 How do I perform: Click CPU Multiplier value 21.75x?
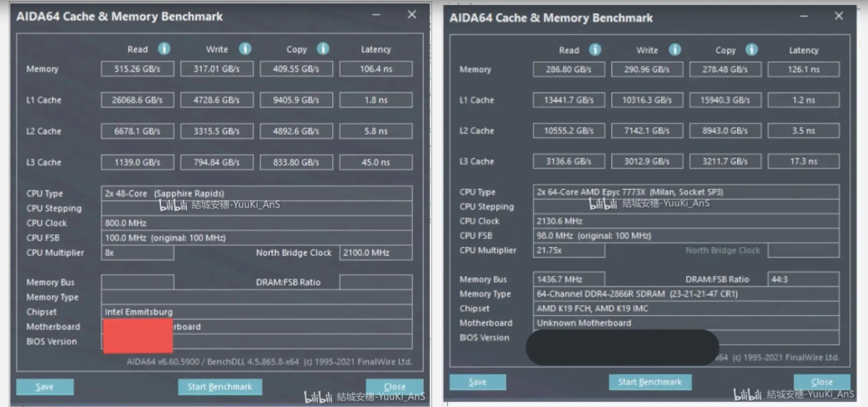pyautogui.click(x=569, y=250)
